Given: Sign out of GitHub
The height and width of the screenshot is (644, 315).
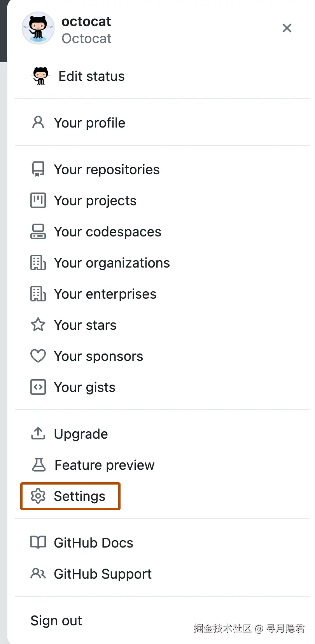Looking at the screenshot, I should click(x=56, y=620).
